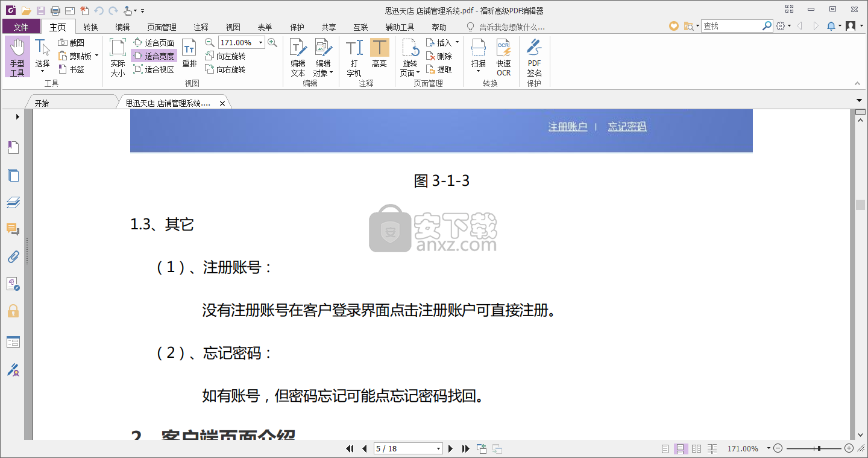Close the 思迅天店 document tab

pyautogui.click(x=222, y=104)
